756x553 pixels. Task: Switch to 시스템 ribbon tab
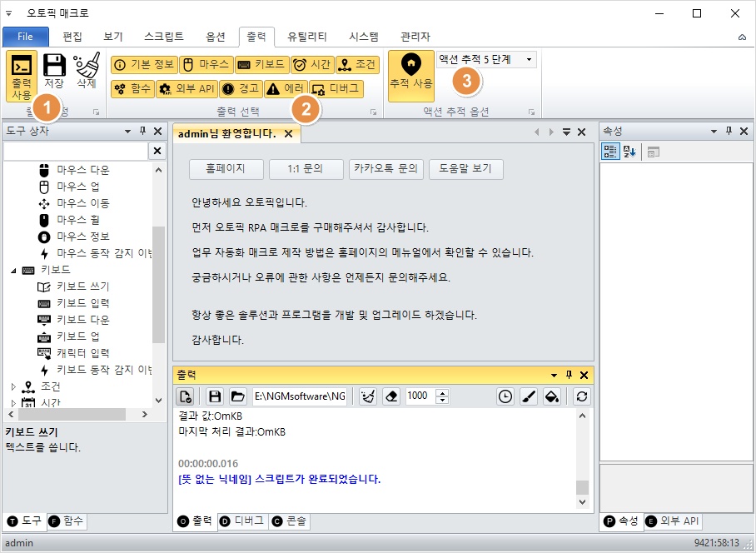pyautogui.click(x=364, y=37)
